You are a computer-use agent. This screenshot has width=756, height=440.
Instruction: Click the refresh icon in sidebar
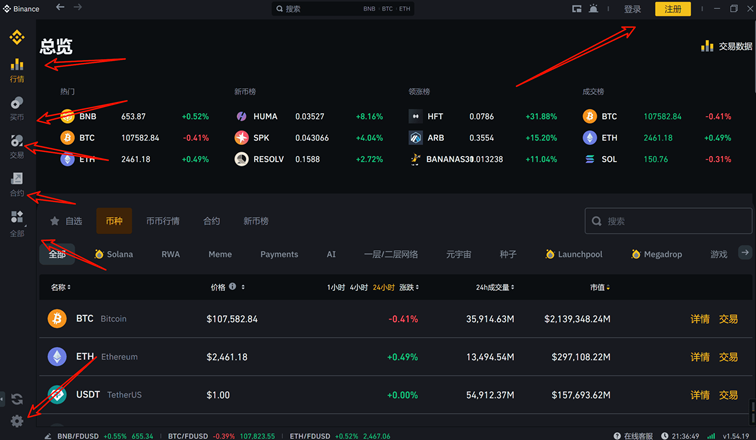[x=17, y=399]
